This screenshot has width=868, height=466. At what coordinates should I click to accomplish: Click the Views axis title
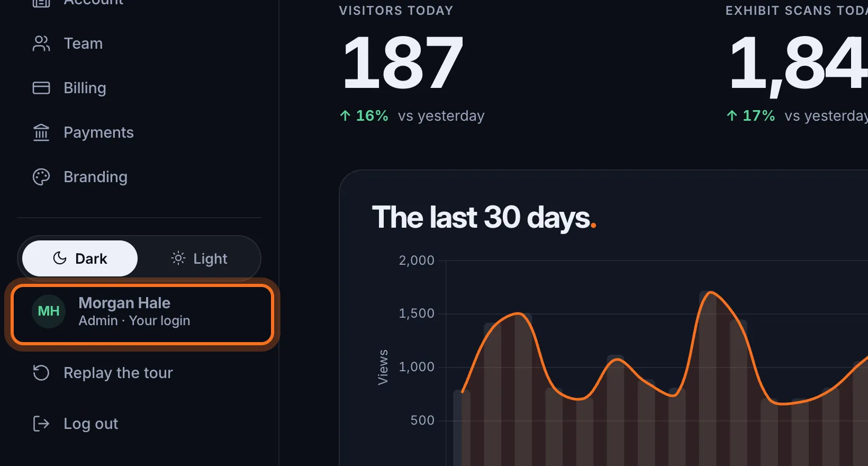coord(383,367)
